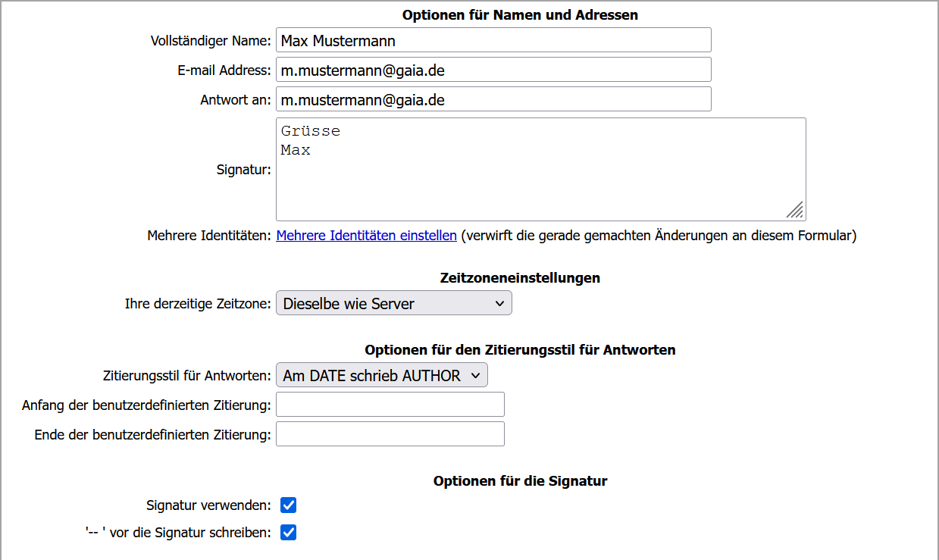Click the 'Vollständiger Name:' label

[211, 40]
